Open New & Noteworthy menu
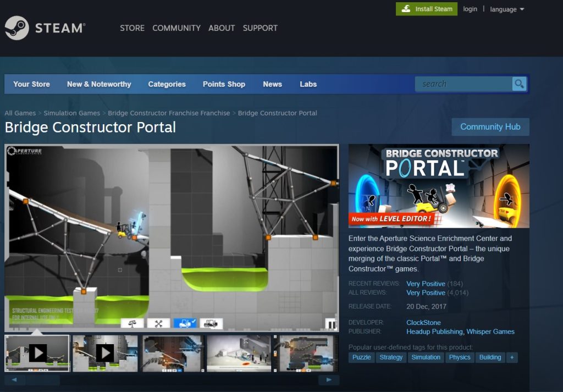Image resolution: width=563 pixels, height=392 pixels. tap(99, 84)
